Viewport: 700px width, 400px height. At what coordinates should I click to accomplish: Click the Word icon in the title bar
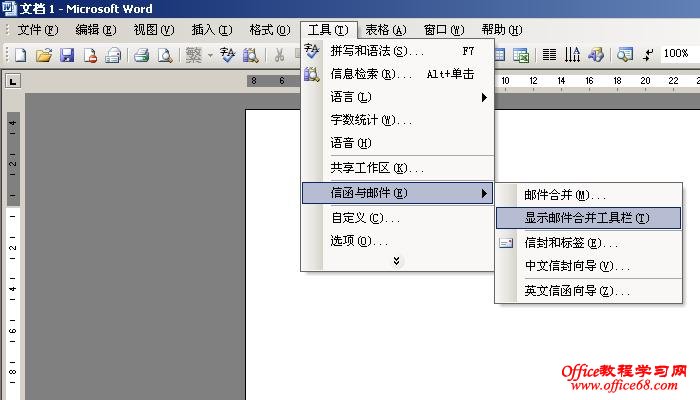(x=9, y=8)
